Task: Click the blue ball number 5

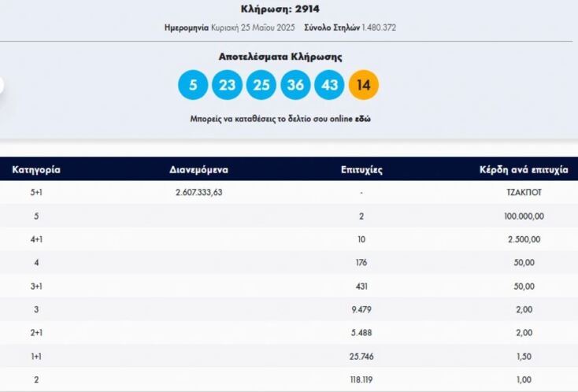Action: click(193, 85)
